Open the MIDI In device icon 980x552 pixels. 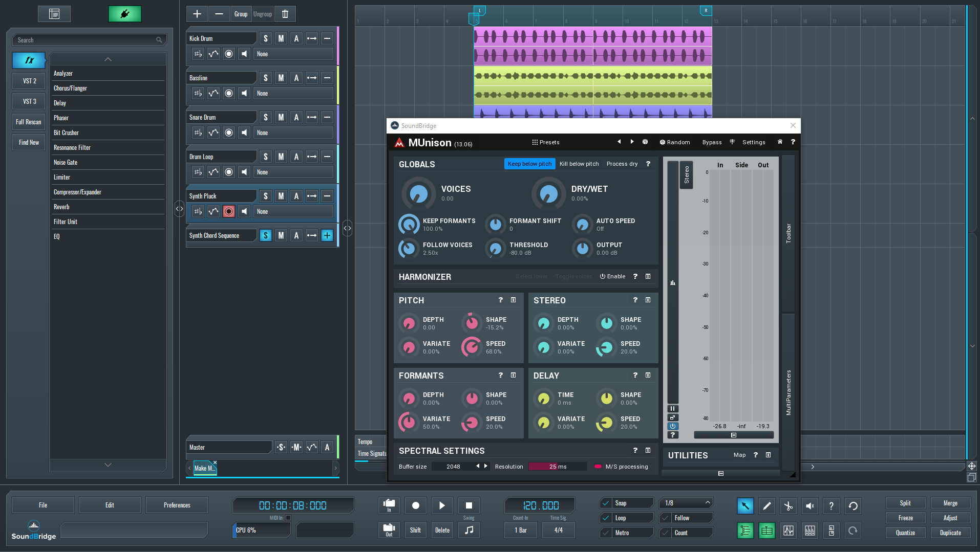pyautogui.click(x=389, y=505)
